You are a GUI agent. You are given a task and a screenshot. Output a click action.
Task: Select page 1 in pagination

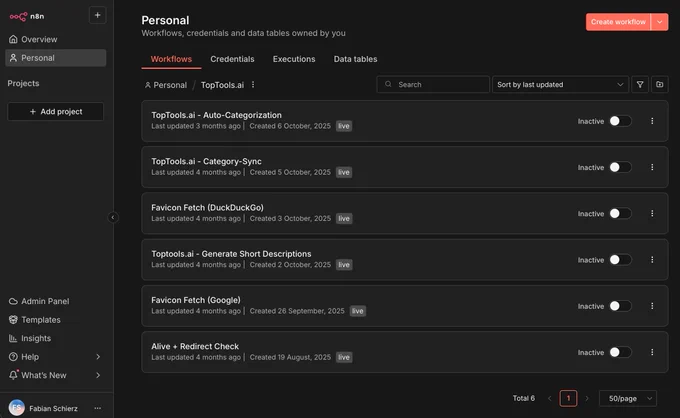(x=568, y=398)
